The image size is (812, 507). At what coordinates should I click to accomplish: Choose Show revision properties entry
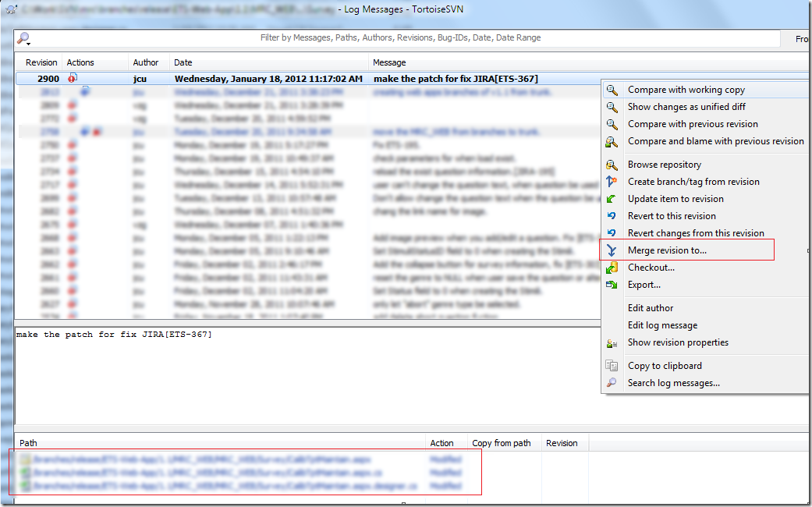[678, 342]
